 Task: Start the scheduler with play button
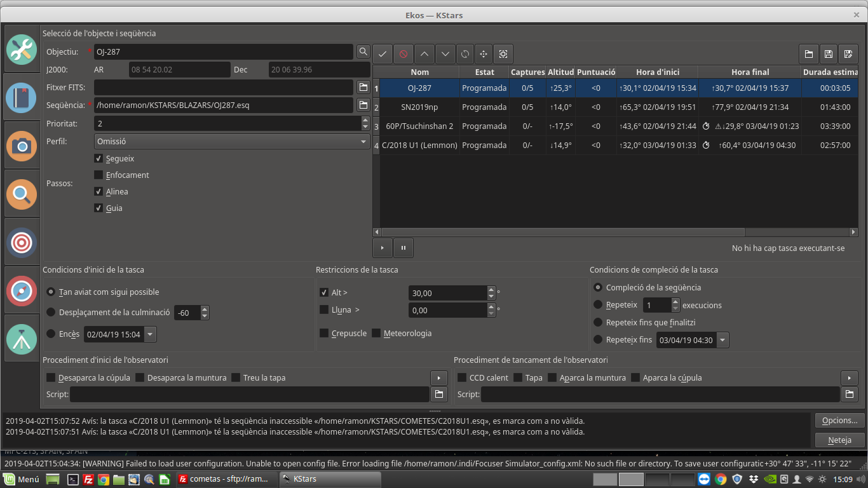[x=383, y=248]
